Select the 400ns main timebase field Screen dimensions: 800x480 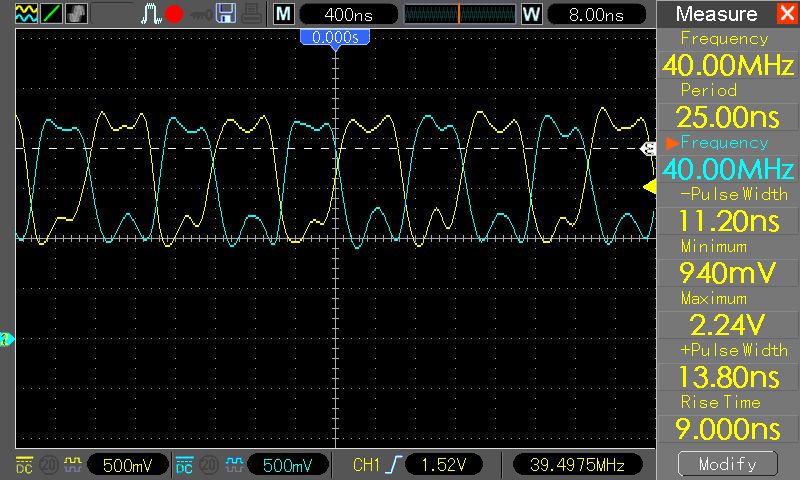348,14
